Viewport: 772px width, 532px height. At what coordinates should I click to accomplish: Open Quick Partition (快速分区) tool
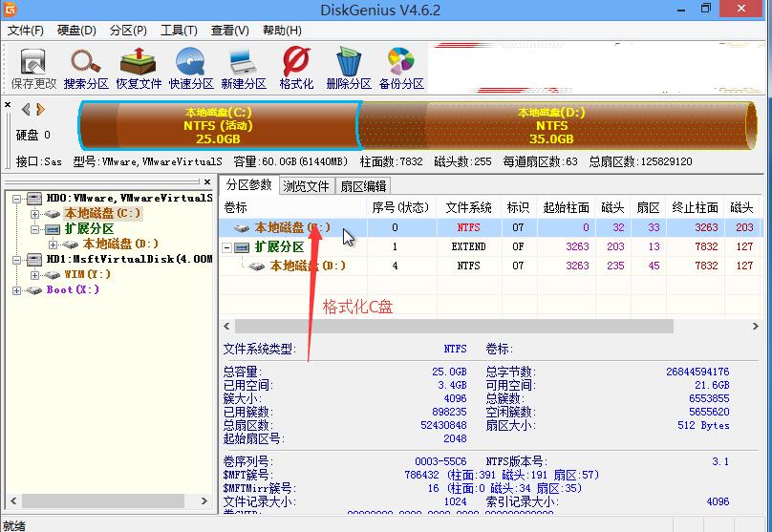191,69
